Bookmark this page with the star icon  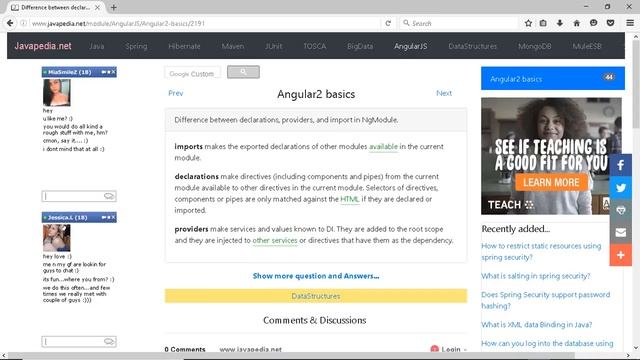[528, 23]
